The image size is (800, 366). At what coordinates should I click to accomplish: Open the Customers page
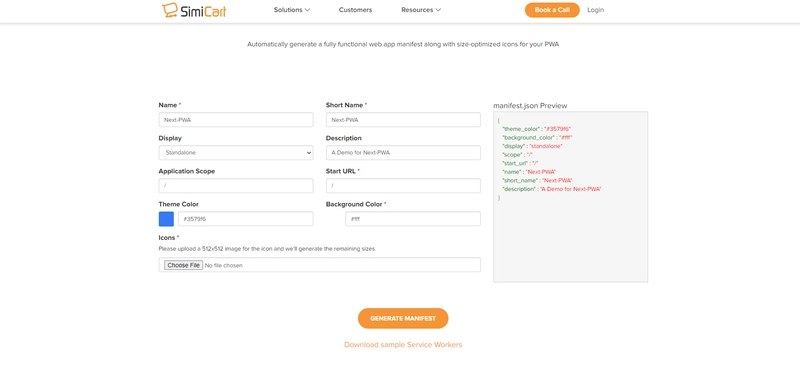[x=355, y=10]
